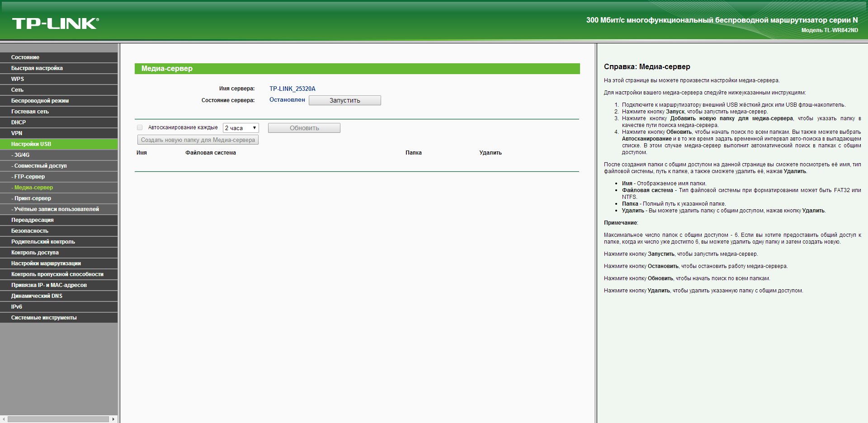Click the Файловая система column header

tap(211, 153)
